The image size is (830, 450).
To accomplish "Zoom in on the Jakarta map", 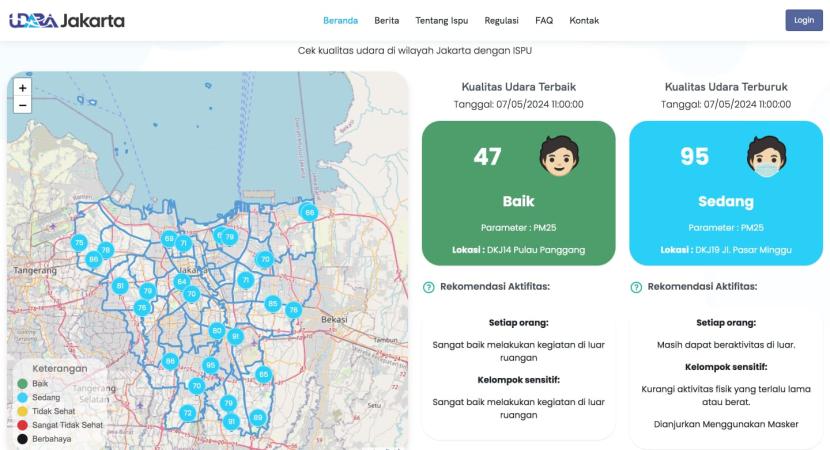I will [x=23, y=88].
